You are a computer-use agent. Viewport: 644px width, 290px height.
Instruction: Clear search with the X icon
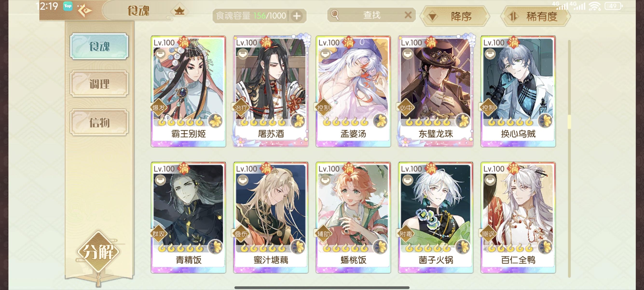tap(408, 15)
